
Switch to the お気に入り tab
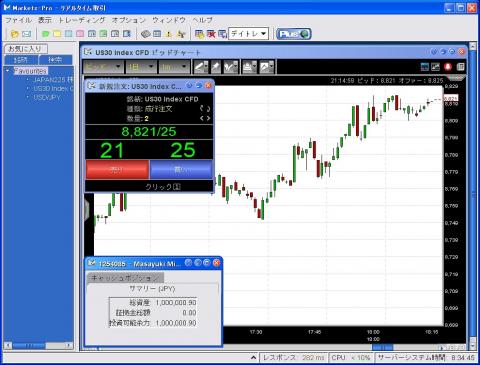pos(26,49)
